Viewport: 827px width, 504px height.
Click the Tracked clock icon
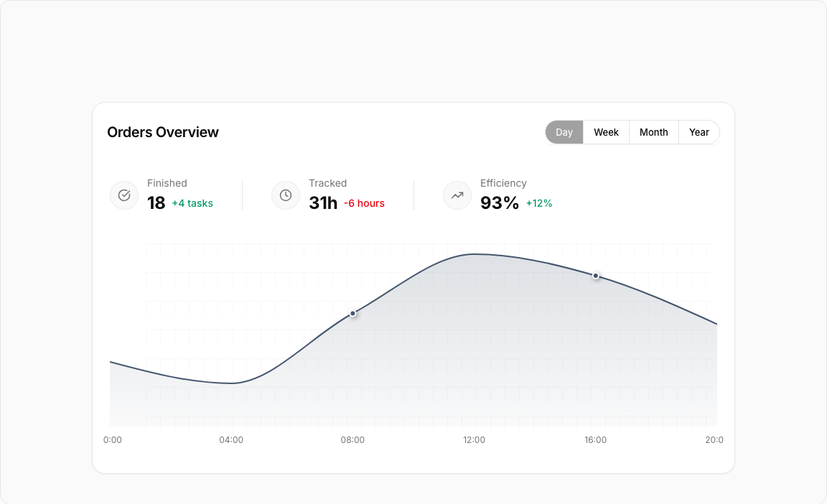(286, 195)
